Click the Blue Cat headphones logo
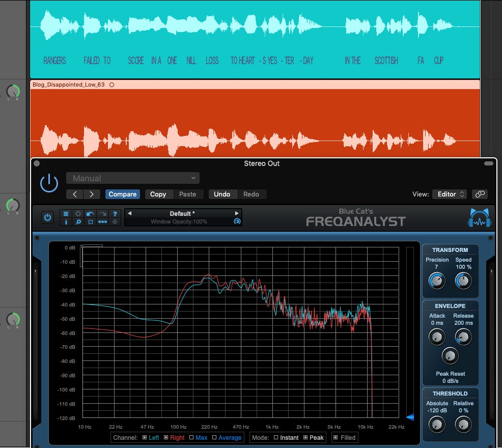This screenshot has height=448, width=502. 479,218
